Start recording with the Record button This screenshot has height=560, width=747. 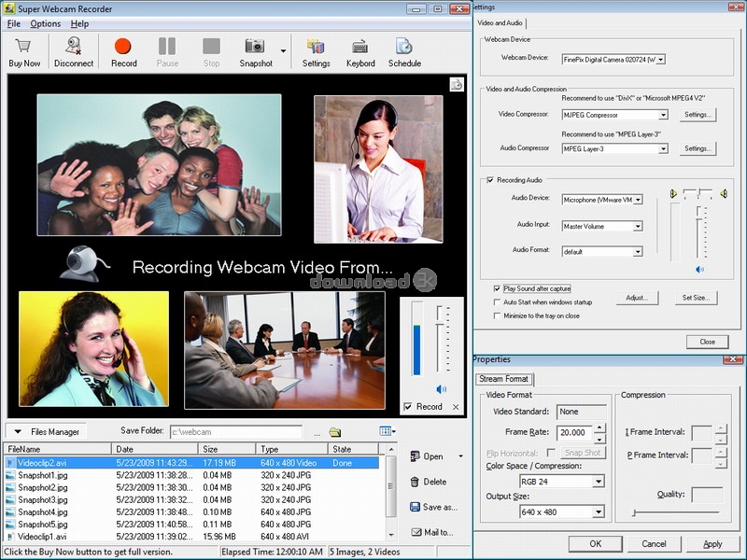(x=123, y=47)
